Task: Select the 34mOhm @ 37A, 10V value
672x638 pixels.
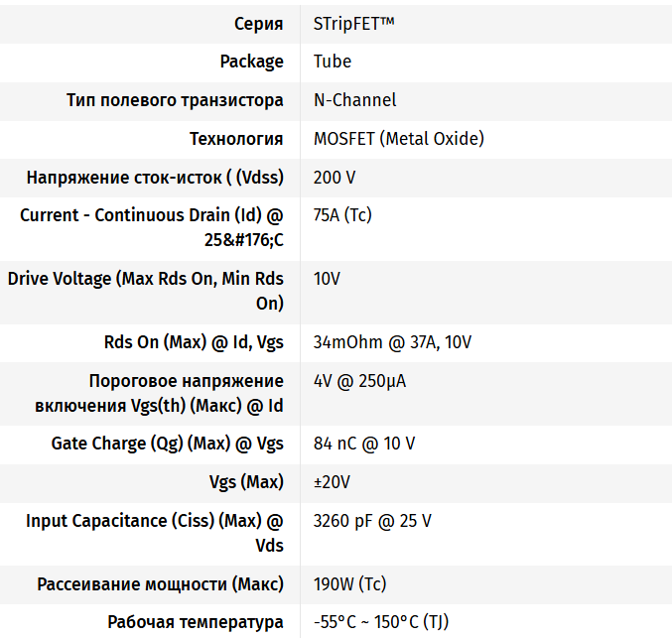Action: pos(392,342)
